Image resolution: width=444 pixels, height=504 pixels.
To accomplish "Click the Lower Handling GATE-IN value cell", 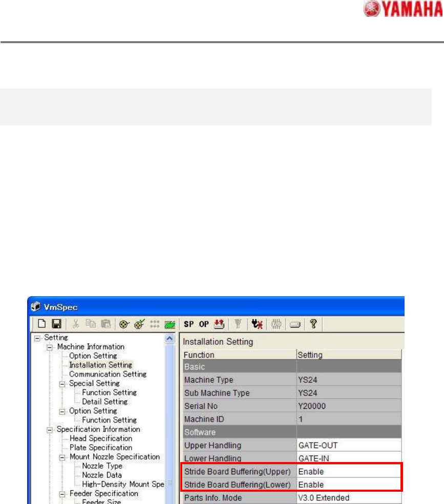I will click(349, 458).
